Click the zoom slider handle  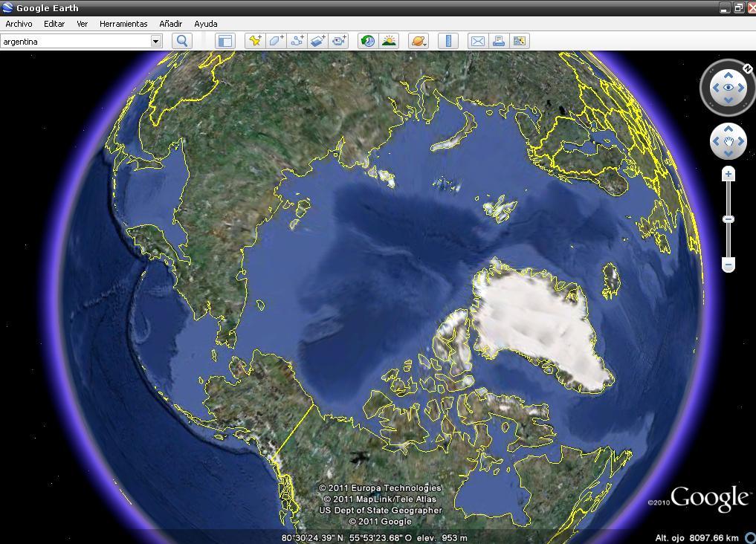point(728,219)
